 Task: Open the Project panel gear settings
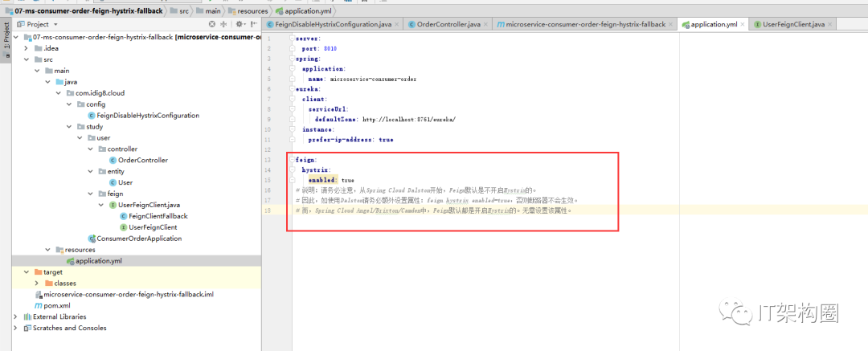pyautogui.click(x=240, y=24)
